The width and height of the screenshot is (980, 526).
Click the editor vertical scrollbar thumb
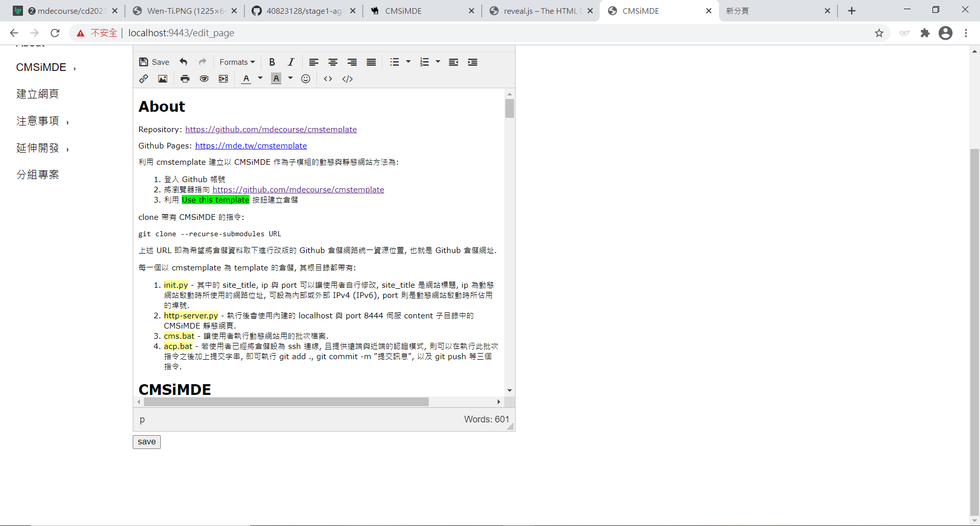tap(509, 109)
